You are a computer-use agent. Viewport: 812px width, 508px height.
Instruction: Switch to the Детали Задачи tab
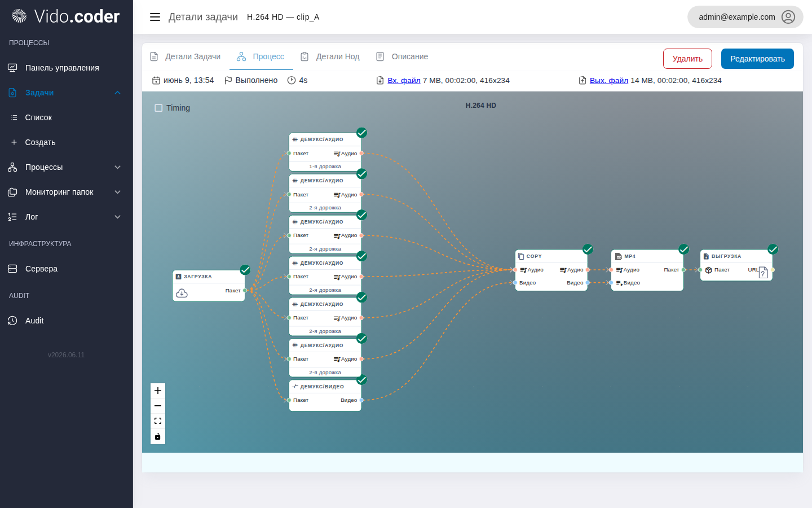[185, 56]
